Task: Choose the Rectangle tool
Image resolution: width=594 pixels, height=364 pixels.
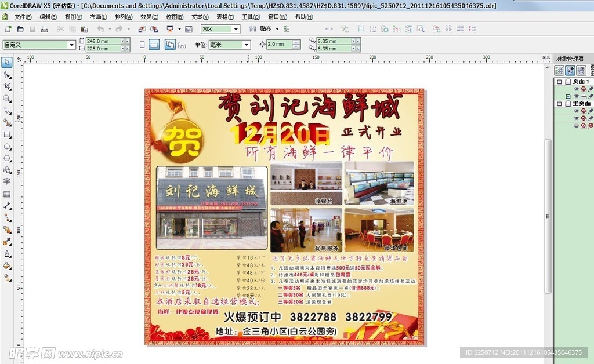Action: point(7,134)
